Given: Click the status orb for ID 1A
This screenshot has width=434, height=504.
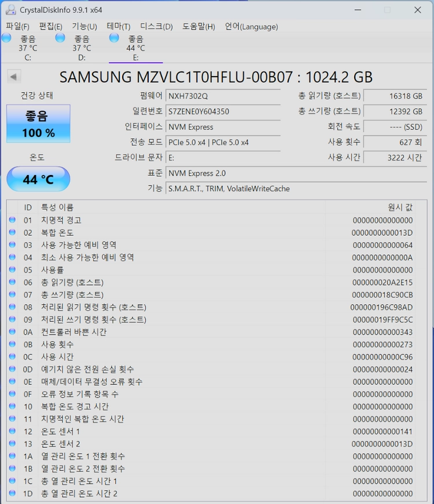Looking at the screenshot, I should [12, 456].
